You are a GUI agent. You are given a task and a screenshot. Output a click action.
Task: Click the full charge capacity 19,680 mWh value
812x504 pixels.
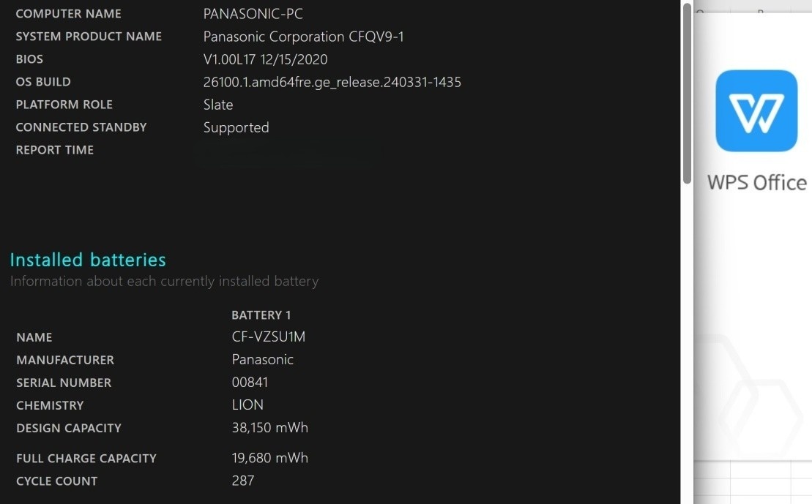269,458
